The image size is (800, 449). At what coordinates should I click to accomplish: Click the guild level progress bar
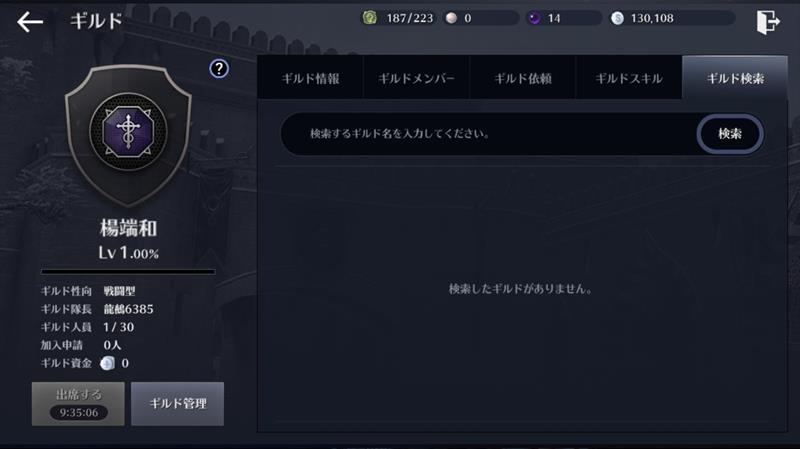tap(128, 272)
